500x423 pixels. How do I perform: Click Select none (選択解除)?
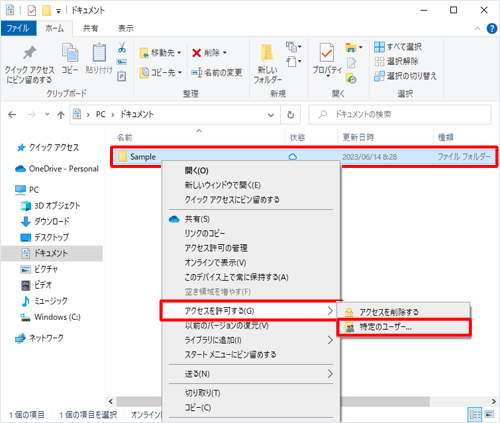(396, 61)
